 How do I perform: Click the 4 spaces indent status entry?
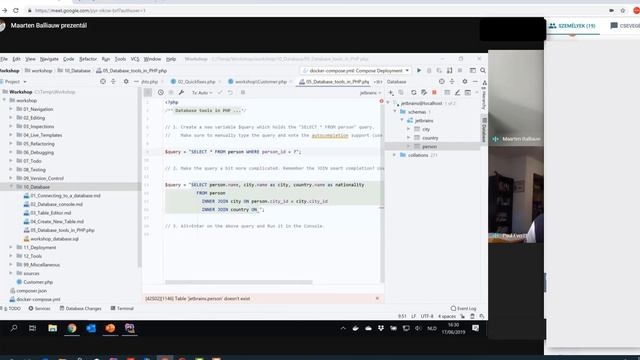pyautogui.click(x=447, y=316)
